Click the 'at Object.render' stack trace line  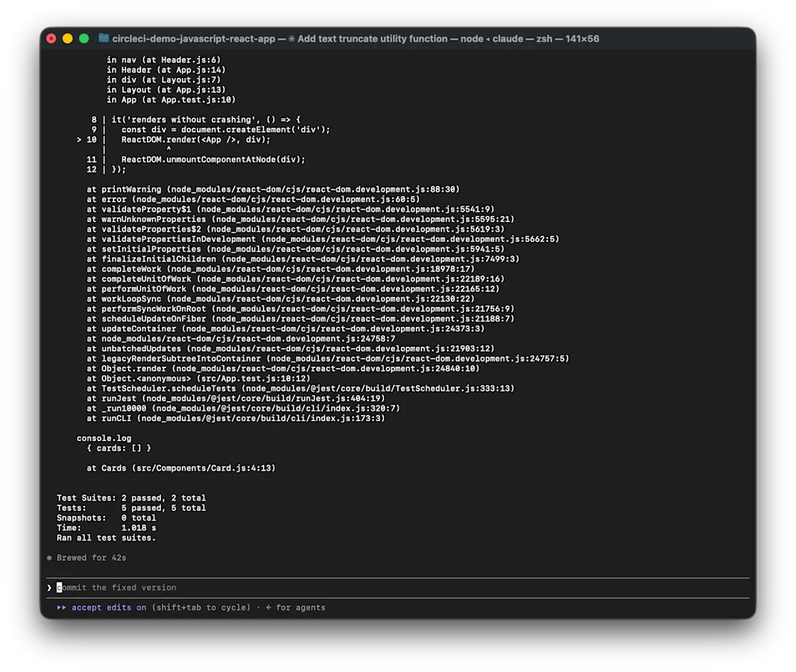[283, 368]
